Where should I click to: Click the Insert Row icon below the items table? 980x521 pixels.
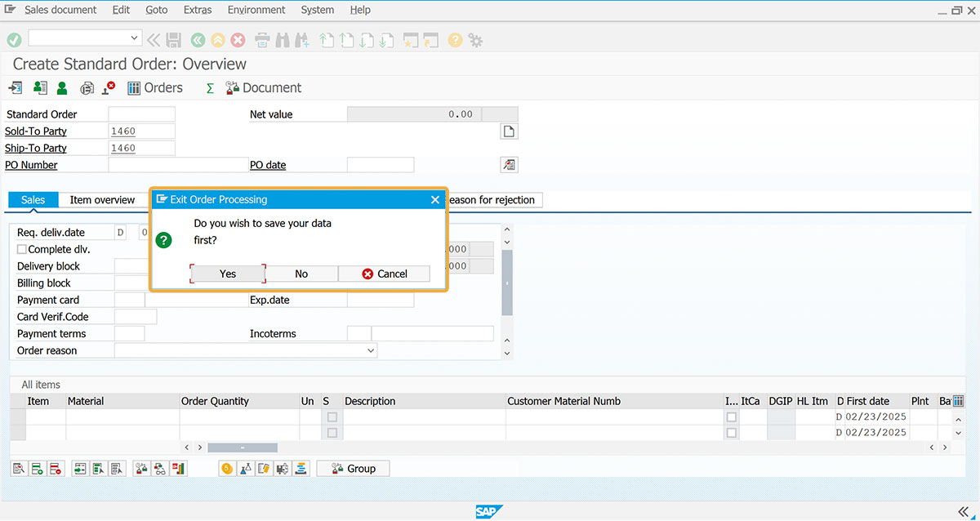pyautogui.click(x=37, y=469)
